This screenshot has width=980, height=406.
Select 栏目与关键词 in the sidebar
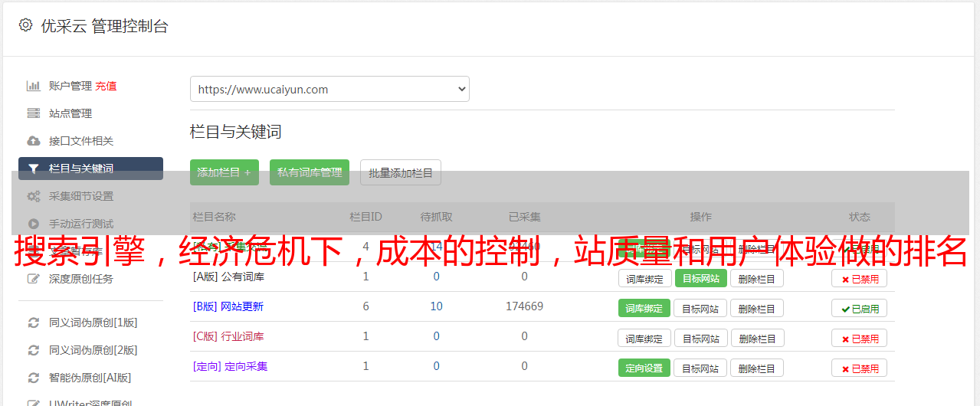90,169
